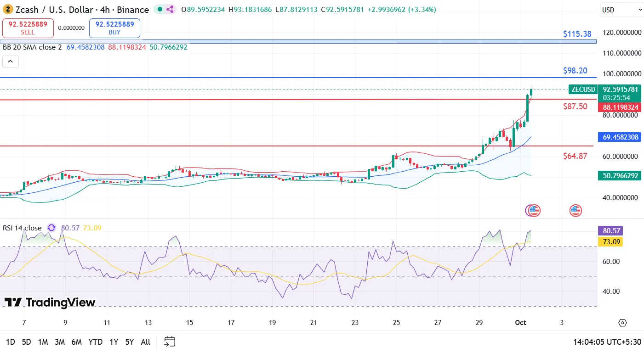Viewport: 644px width, 353px height.
Task: Open chart settings gear on time axis
Action: (622, 323)
